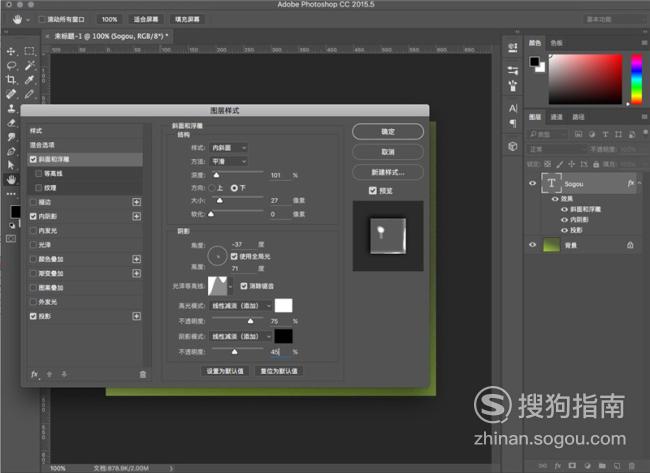
Task: Open the highlight mode dropdown
Action: [x=241, y=306]
